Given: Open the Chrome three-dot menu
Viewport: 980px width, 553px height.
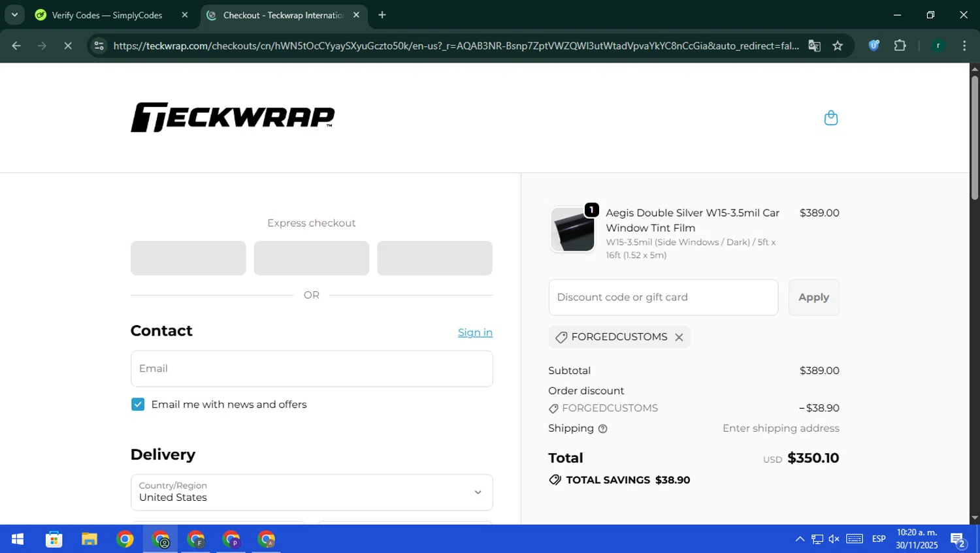Looking at the screenshot, I should (964, 46).
